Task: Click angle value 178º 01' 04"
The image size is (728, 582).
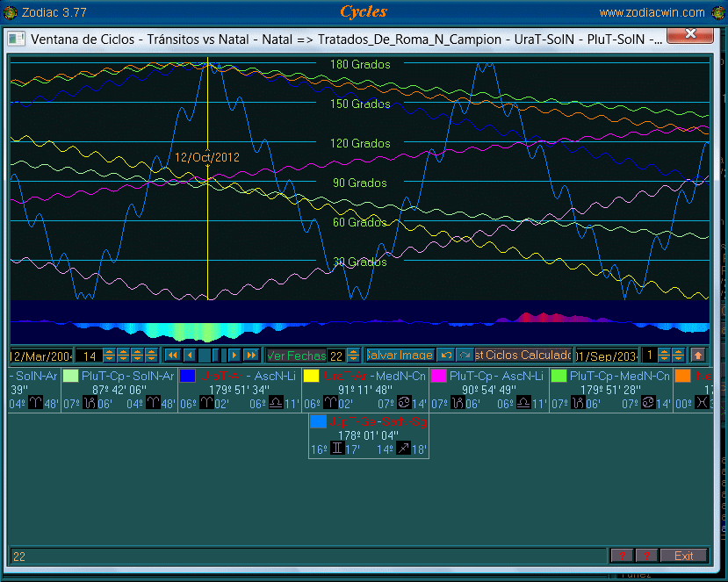Action: pyautogui.click(x=368, y=435)
